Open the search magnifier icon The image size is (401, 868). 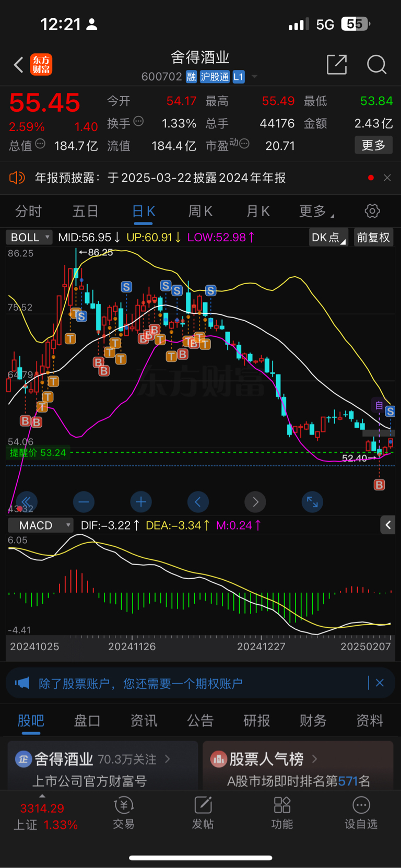pos(376,65)
